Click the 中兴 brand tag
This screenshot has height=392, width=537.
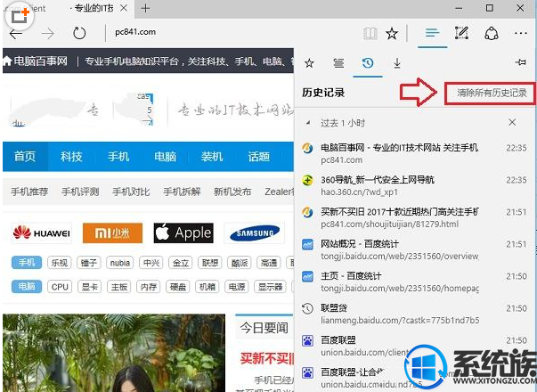151,263
